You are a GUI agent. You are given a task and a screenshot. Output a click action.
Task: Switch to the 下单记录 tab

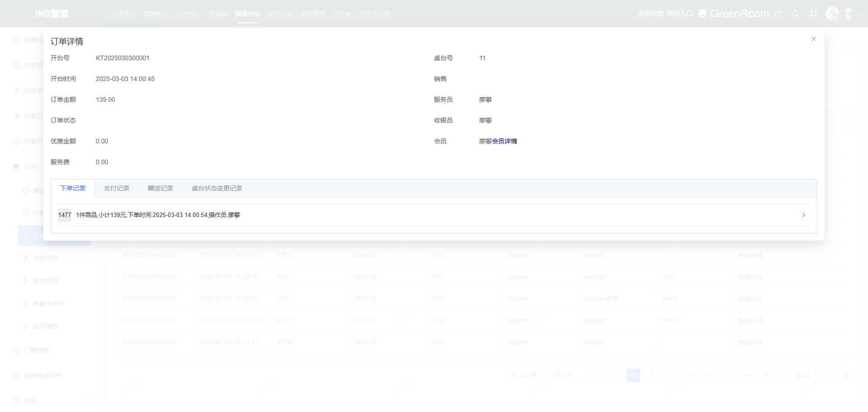pos(73,188)
